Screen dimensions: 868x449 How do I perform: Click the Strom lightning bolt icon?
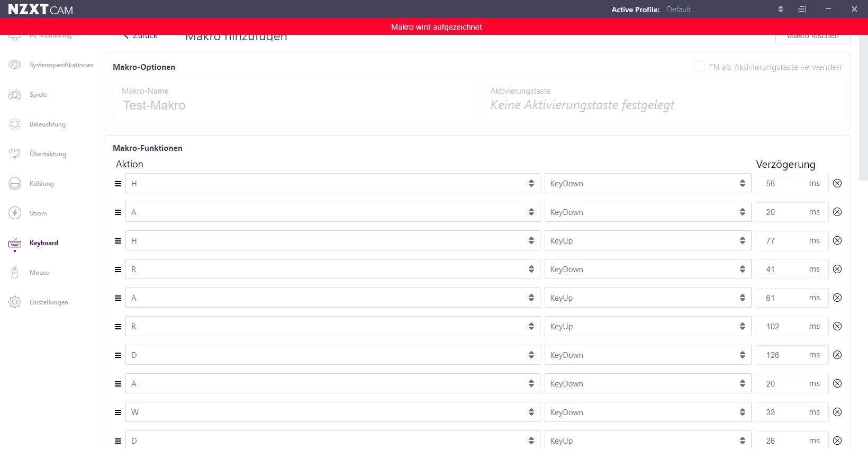pyautogui.click(x=15, y=213)
